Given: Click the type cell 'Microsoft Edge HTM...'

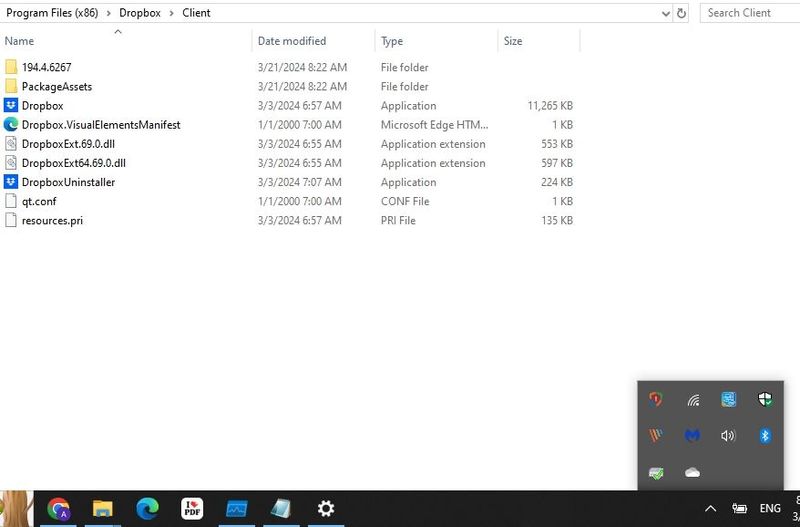Looking at the screenshot, I should [434, 124].
